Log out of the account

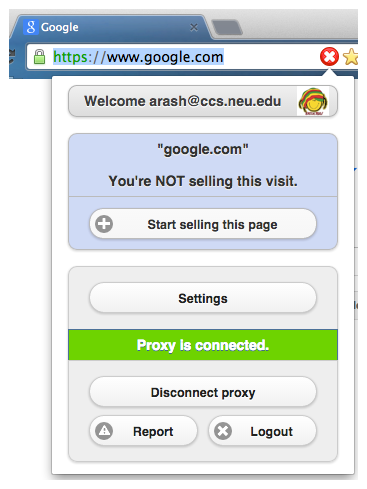262,431
